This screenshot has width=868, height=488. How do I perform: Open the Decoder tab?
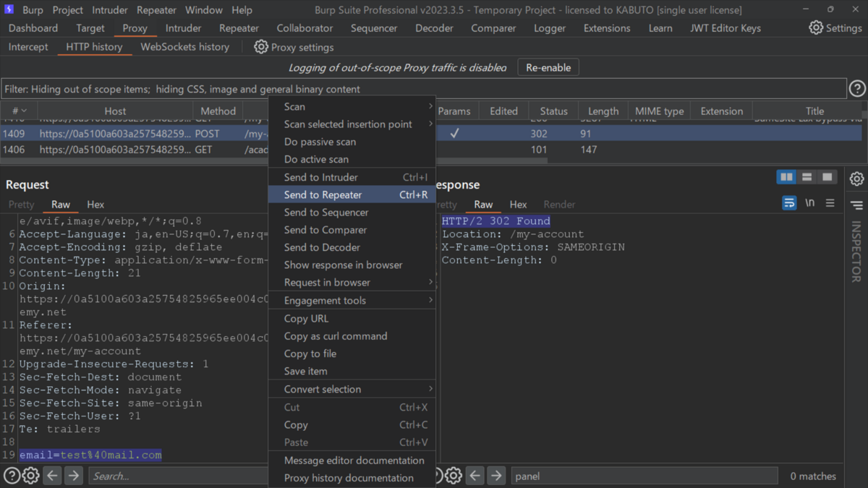[435, 28]
